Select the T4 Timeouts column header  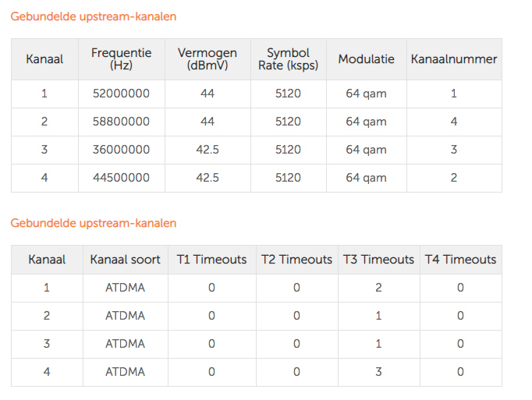460,260
